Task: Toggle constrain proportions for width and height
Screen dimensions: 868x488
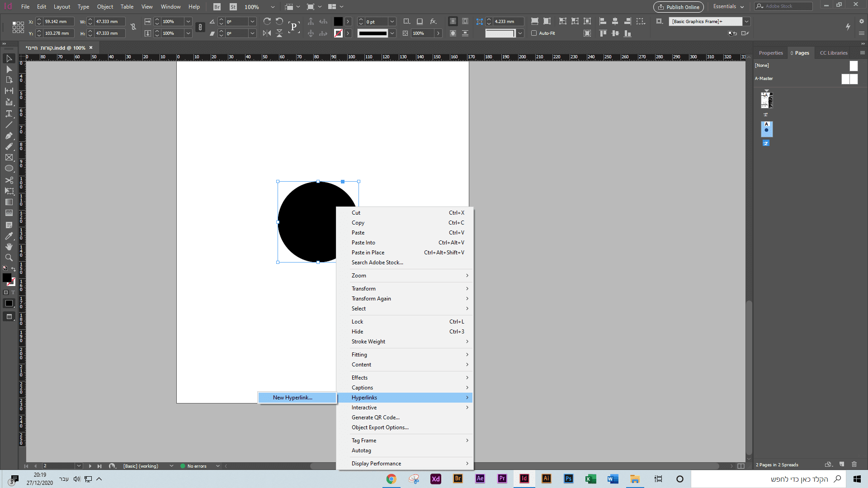Action: [x=133, y=27]
